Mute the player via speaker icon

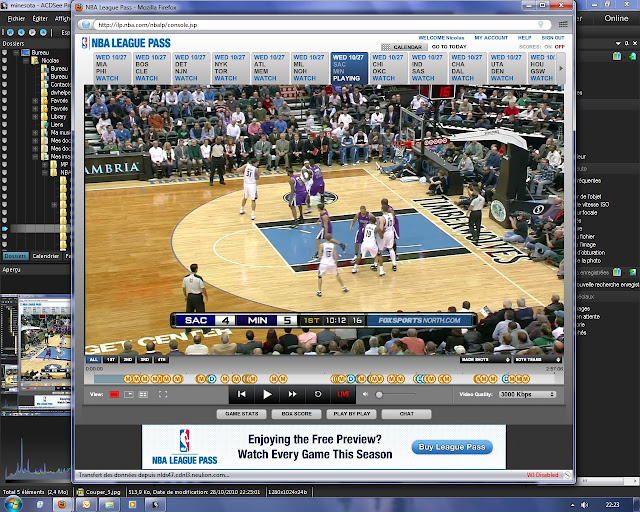[365, 394]
